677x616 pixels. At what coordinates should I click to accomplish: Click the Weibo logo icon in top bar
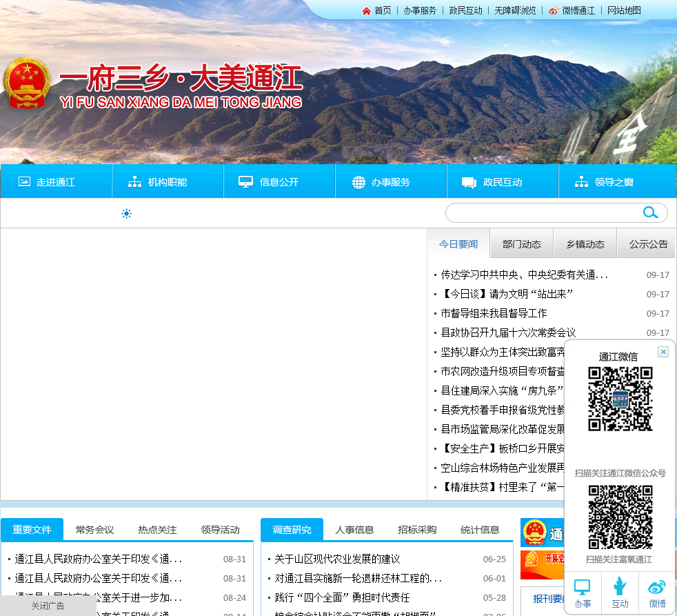[554, 11]
